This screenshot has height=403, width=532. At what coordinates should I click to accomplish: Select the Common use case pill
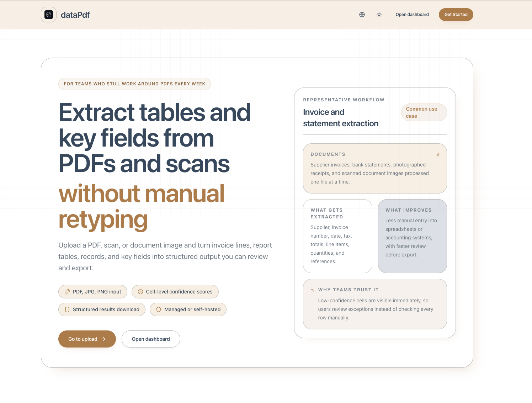click(x=424, y=112)
